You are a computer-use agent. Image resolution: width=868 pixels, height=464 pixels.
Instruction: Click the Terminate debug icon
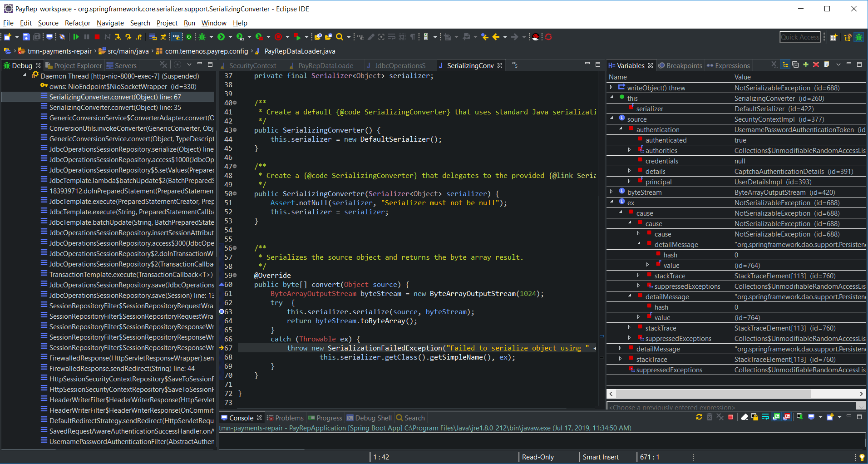click(x=97, y=37)
